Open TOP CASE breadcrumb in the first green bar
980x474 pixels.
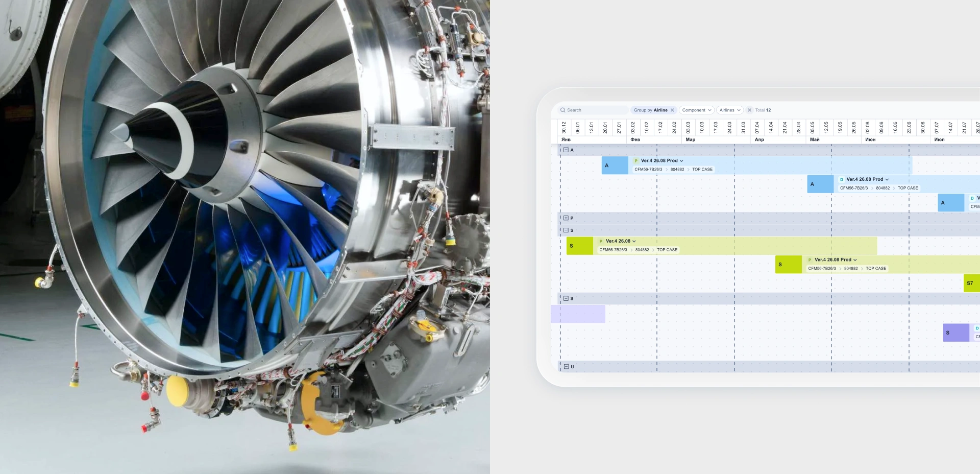(x=667, y=250)
